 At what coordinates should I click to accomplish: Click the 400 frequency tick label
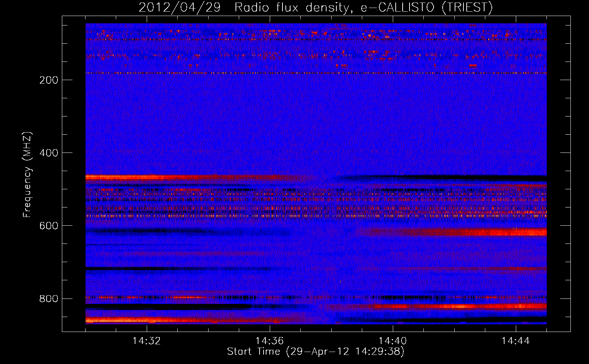pyautogui.click(x=49, y=153)
